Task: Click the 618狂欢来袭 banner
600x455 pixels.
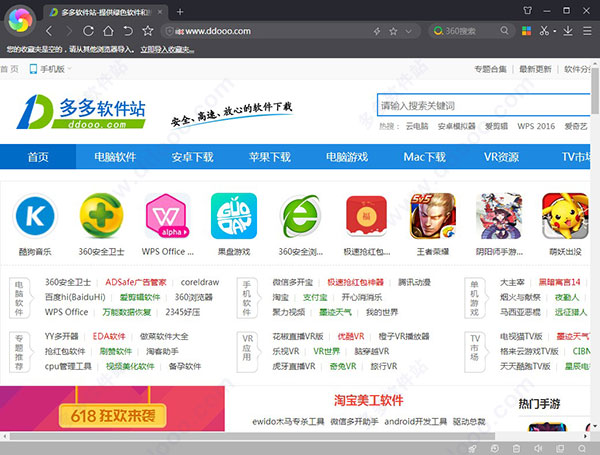Action: coord(112,408)
